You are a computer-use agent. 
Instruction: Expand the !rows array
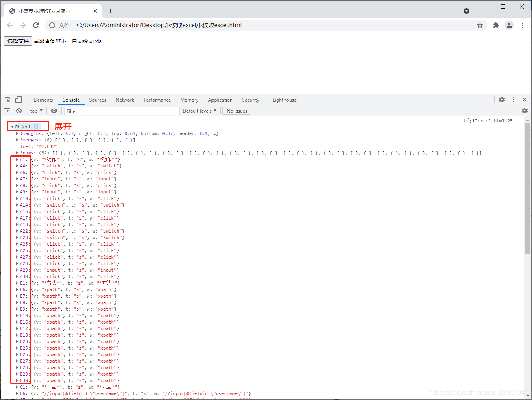(17, 153)
